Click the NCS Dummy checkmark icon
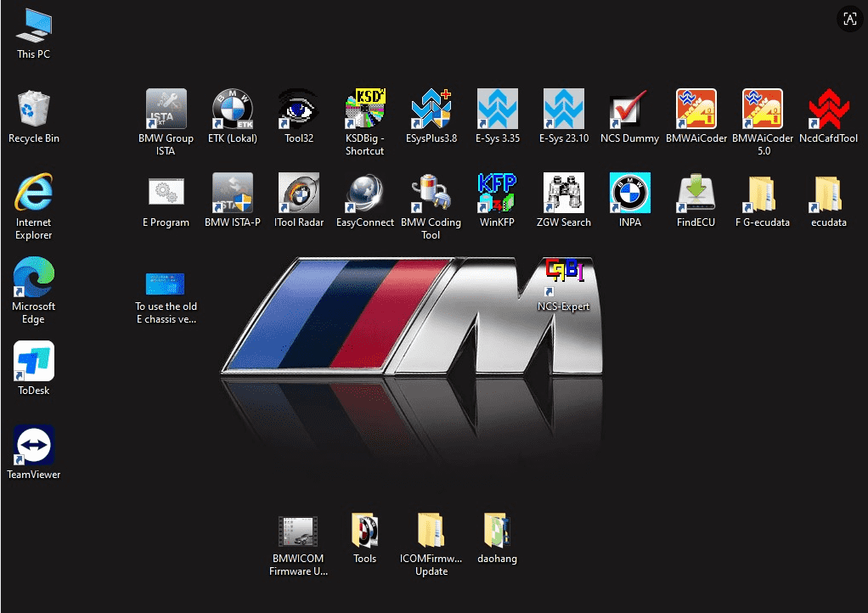 629,110
